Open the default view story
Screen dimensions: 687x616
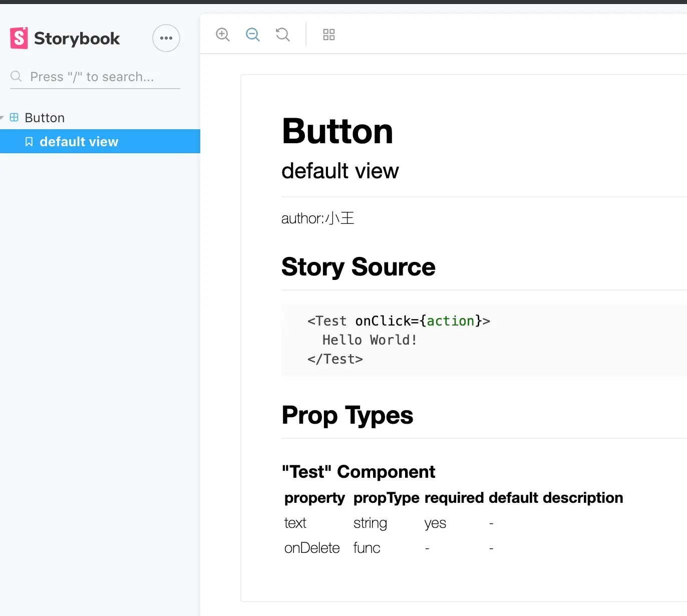pyautogui.click(x=79, y=142)
